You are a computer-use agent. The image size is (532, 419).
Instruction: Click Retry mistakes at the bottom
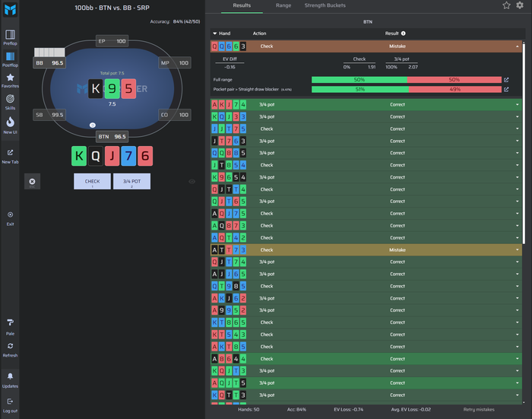(x=479, y=409)
